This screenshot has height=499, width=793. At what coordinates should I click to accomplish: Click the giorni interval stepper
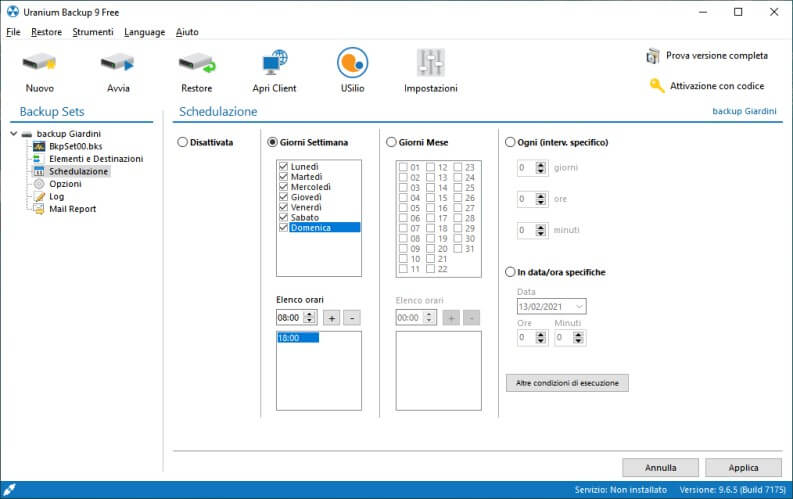tap(541, 168)
